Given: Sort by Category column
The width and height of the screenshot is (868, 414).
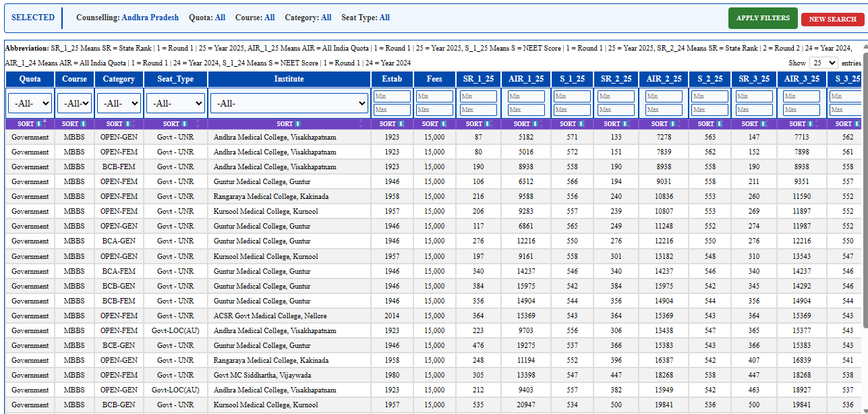Looking at the screenshot, I should [x=119, y=124].
